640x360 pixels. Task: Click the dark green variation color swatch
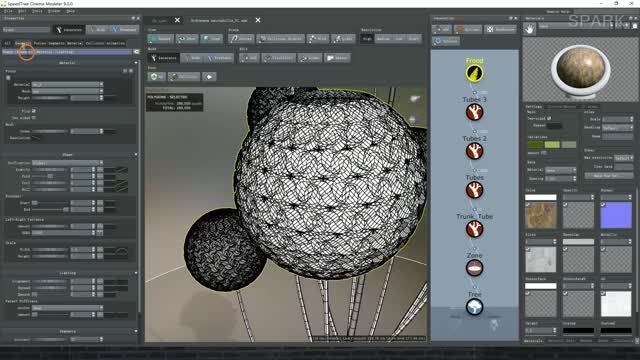(536, 144)
